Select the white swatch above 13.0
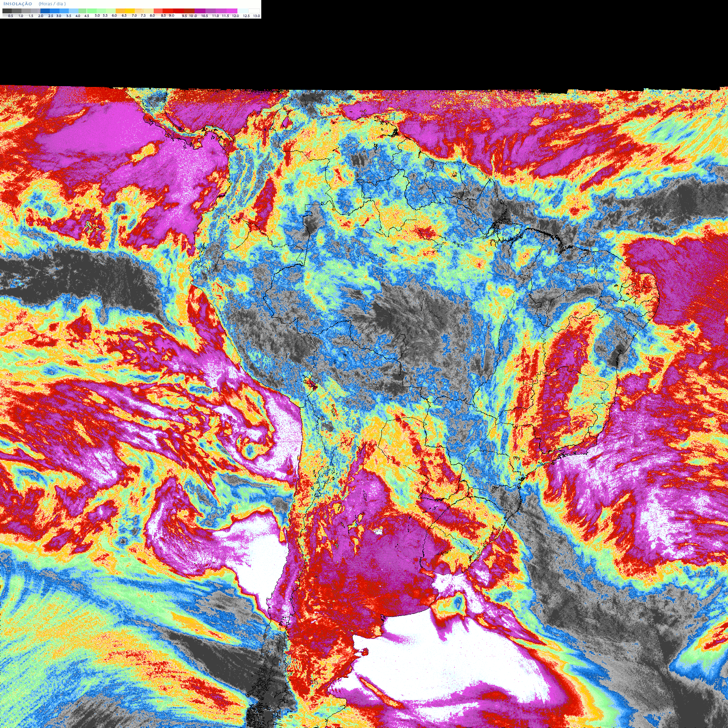 [x=254, y=11]
